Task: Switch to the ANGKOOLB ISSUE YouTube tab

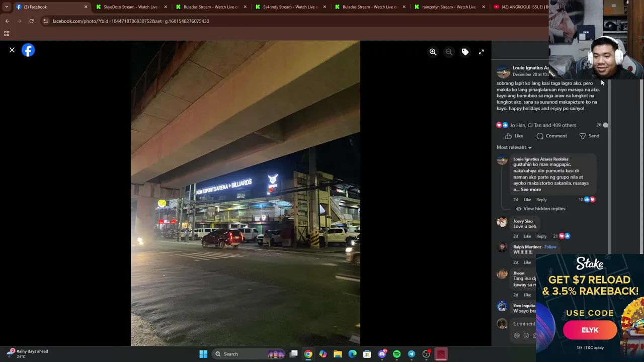Action: 521,7
